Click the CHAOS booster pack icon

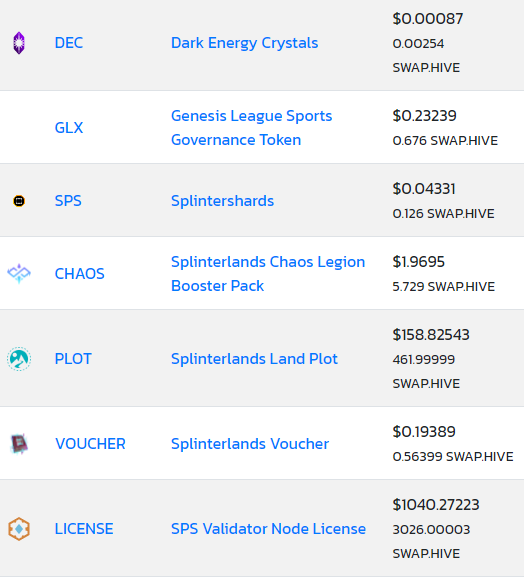(19, 274)
